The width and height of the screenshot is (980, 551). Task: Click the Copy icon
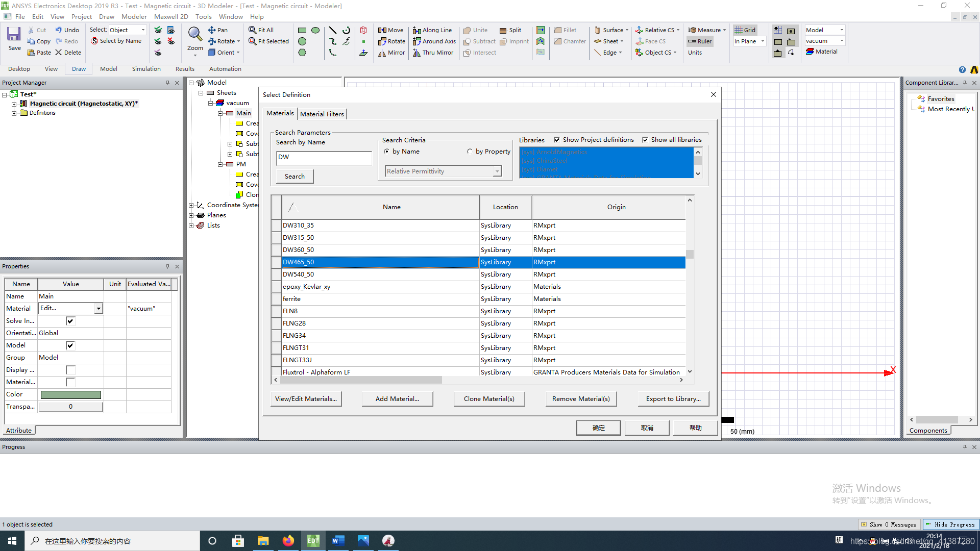[39, 41]
